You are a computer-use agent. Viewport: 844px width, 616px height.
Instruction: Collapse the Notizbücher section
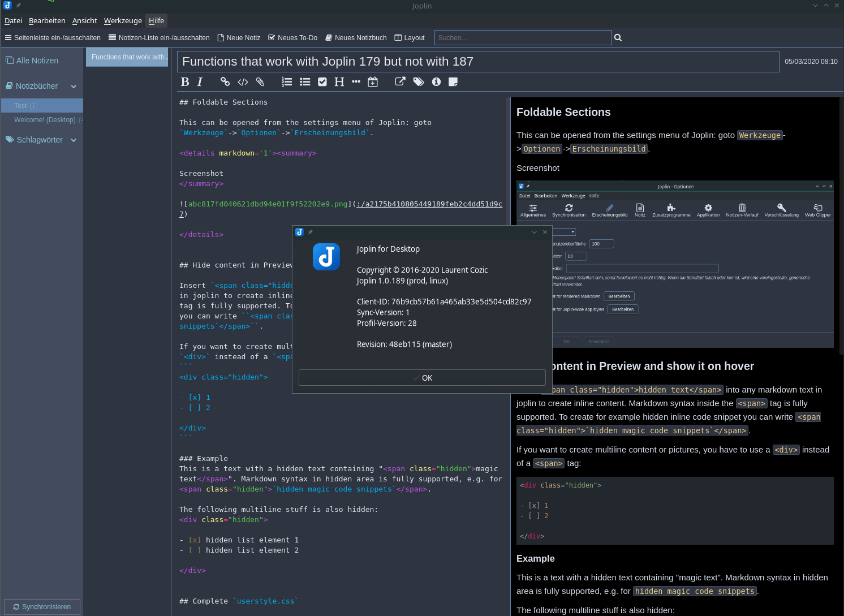pos(74,86)
